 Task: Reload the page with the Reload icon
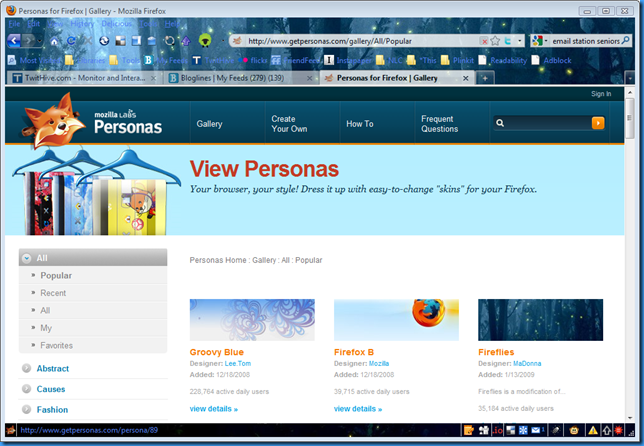coord(71,41)
